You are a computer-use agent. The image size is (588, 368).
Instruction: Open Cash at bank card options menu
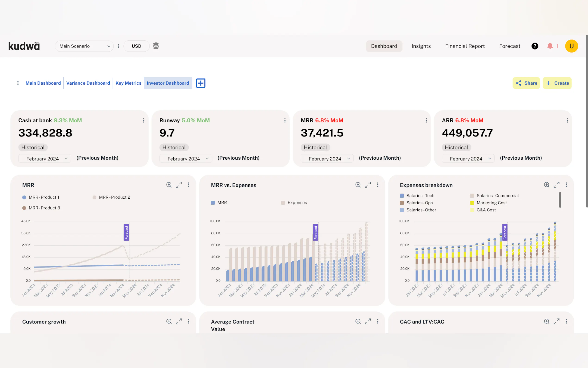pyautogui.click(x=144, y=121)
